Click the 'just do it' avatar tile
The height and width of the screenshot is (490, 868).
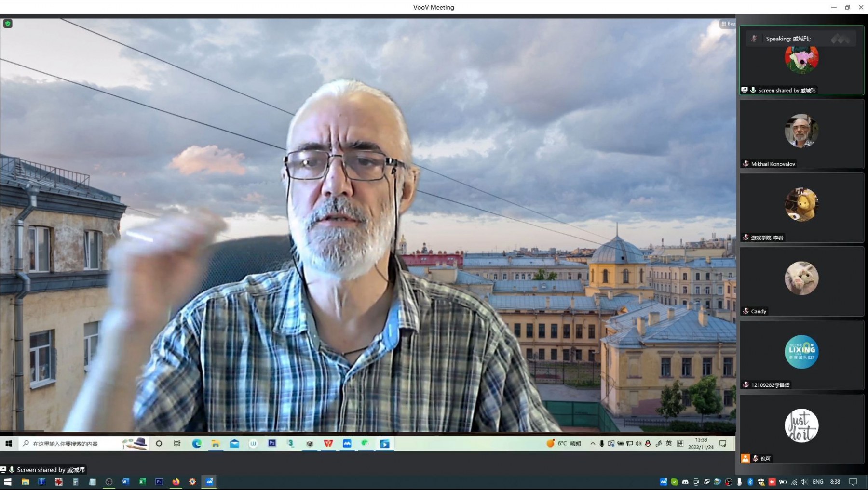[x=801, y=426]
